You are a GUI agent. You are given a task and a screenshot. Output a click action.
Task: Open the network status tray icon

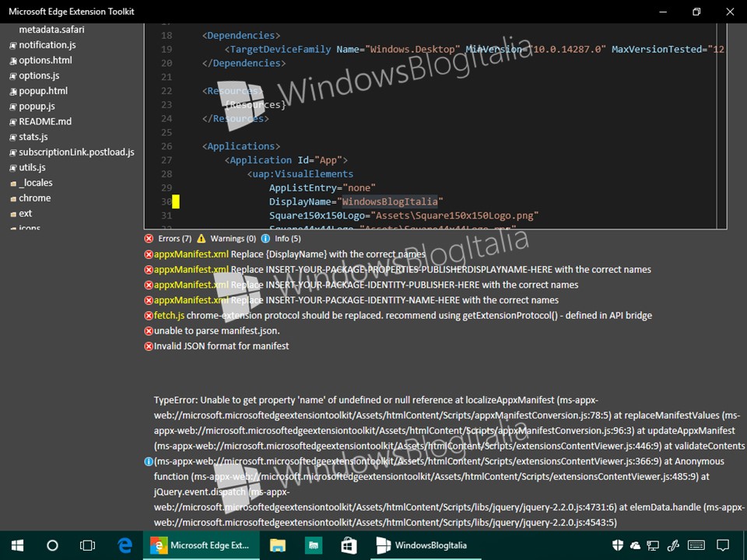coord(653,546)
